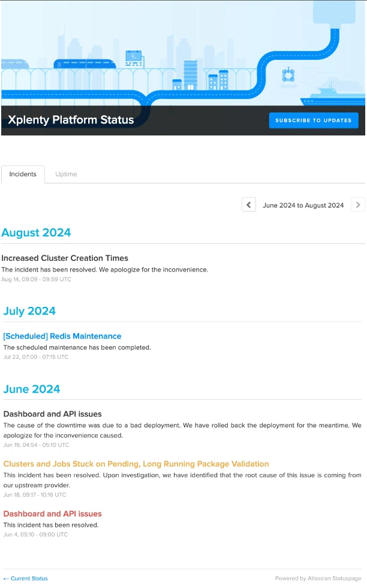
Task: Click the June 2024 to August 2024 range label
Action: pyautogui.click(x=303, y=205)
